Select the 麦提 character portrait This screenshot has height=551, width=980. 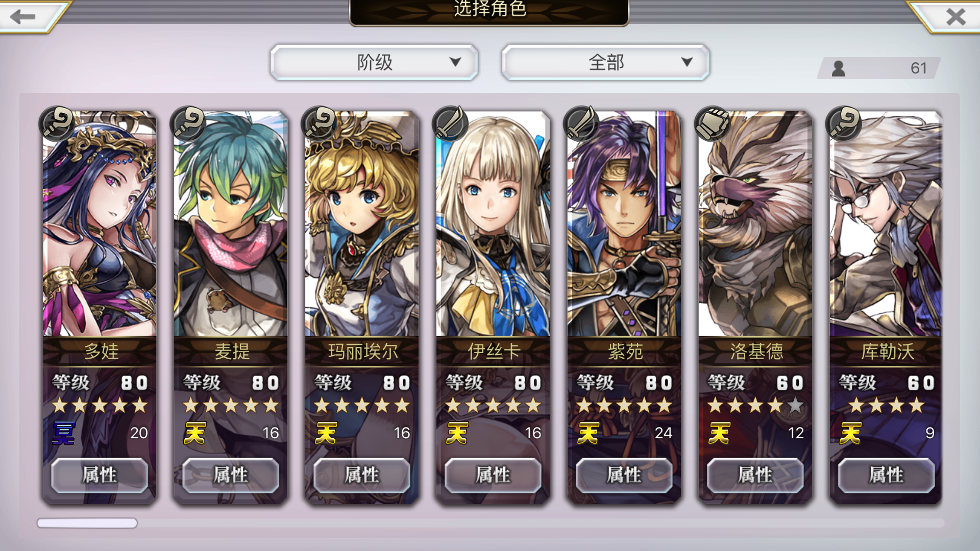pyautogui.click(x=231, y=224)
